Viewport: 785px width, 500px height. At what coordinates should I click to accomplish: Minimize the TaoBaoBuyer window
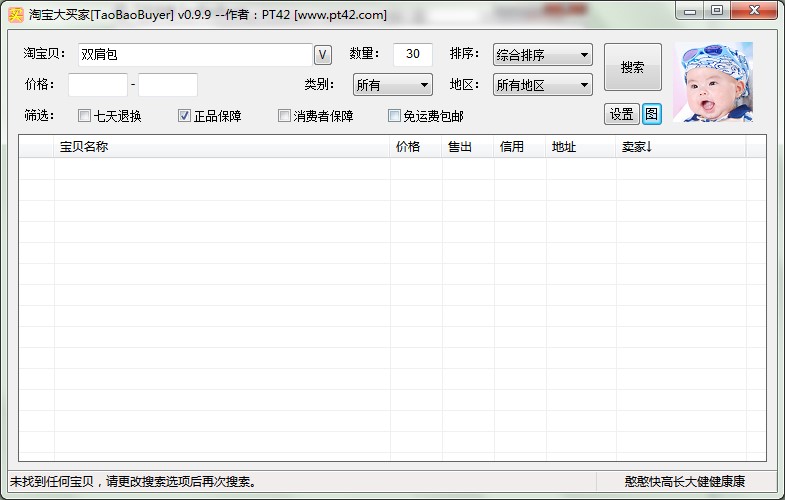(690, 11)
